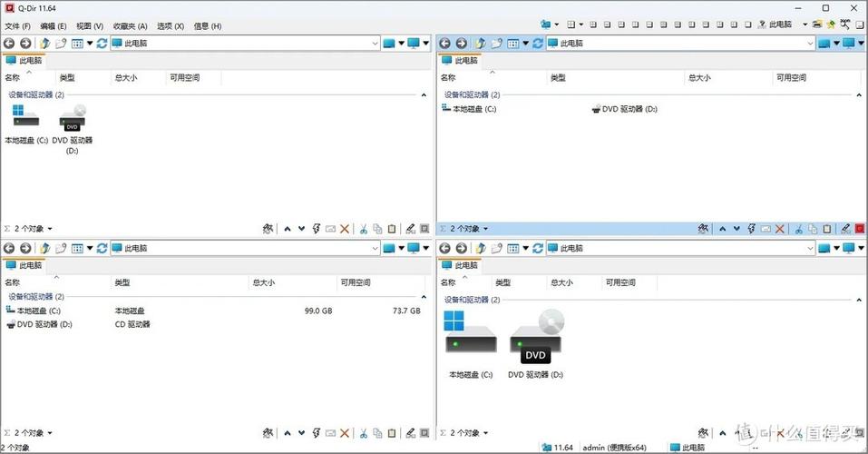Click the '73.7 GB' free space value
This screenshot has width=868, height=454.
[407, 311]
